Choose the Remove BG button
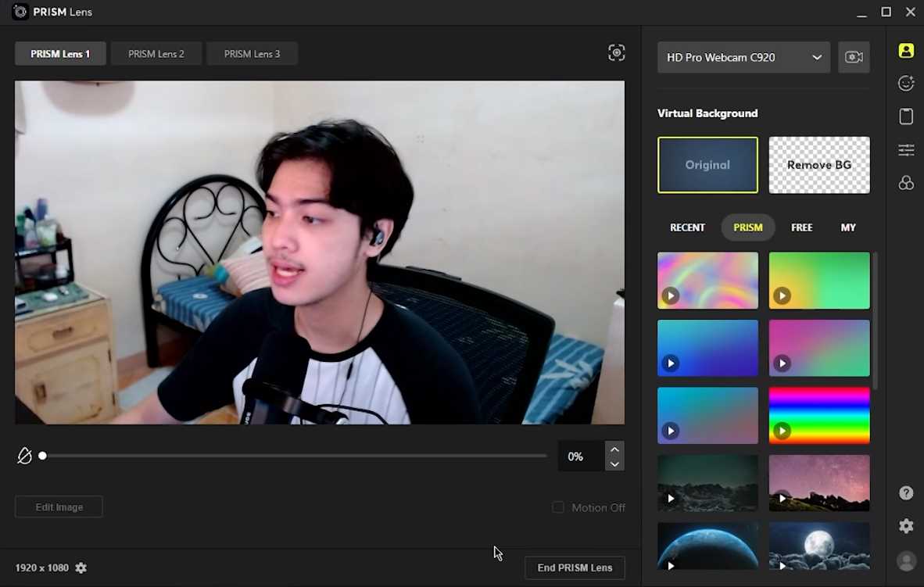Viewport: 924px width, 587px height. click(x=818, y=165)
